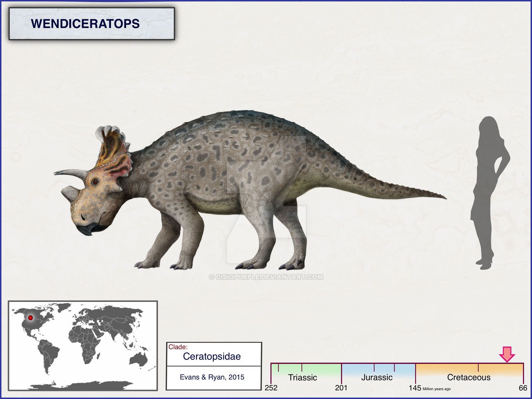Click the 66 timeline value
Viewport: 532px width, 399px height.
tap(523, 388)
